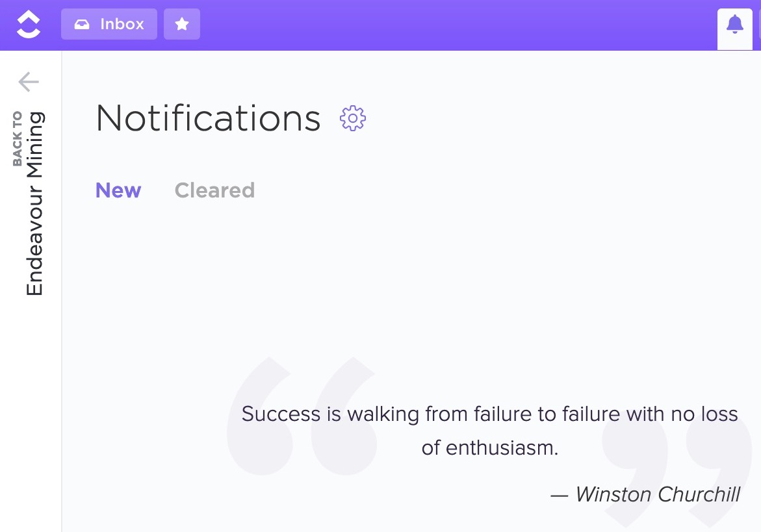Toggle the star to manage favorites
The height and width of the screenshot is (532, 761).
pos(181,23)
